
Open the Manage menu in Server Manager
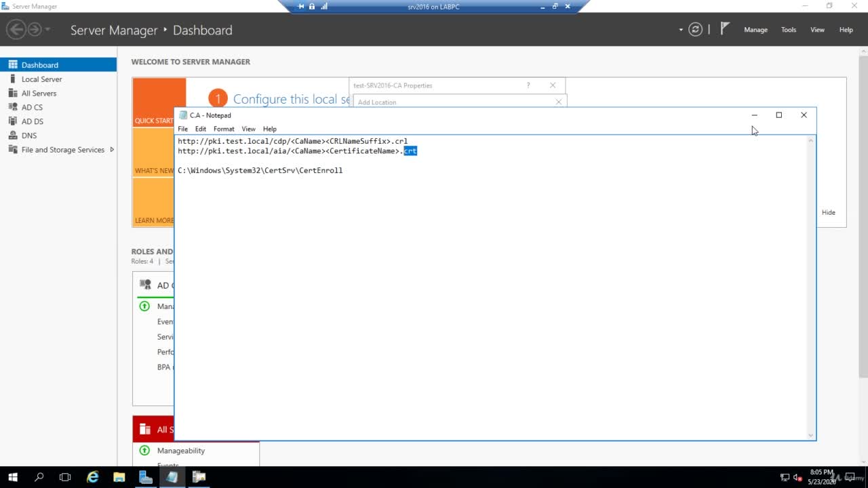pyautogui.click(x=755, y=30)
